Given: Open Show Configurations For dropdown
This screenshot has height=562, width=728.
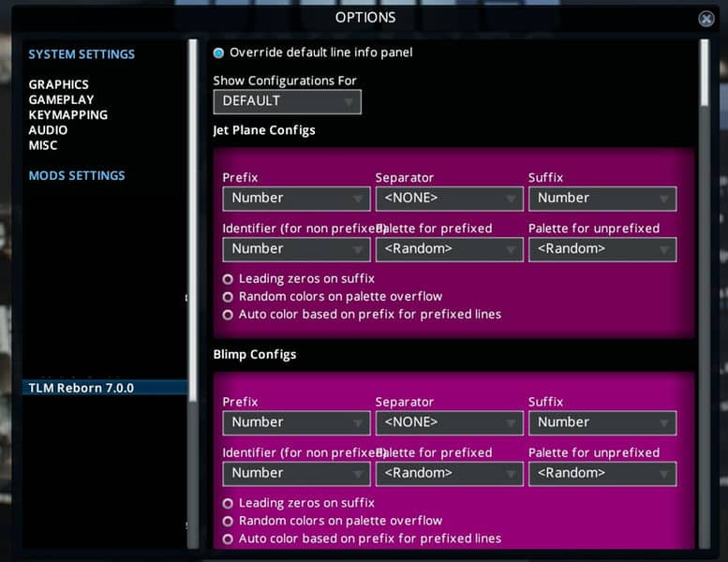Looking at the screenshot, I should (x=287, y=101).
